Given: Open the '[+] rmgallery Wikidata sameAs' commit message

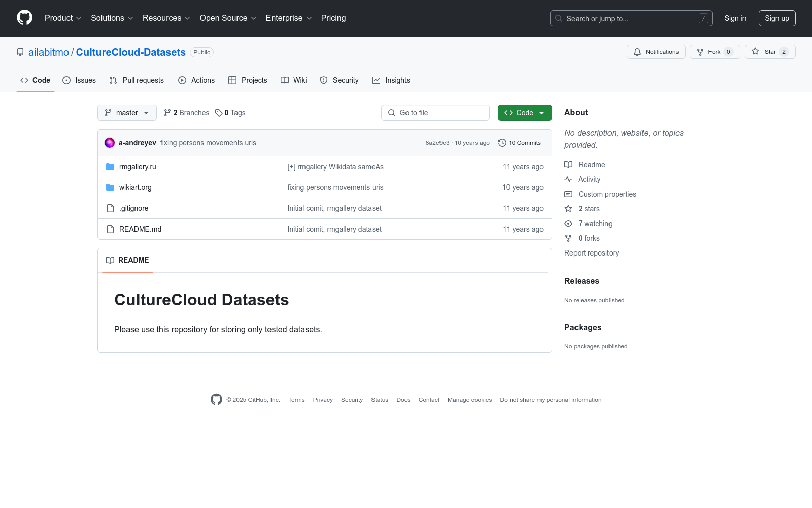Looking at the screenshot, I should 335,167.
